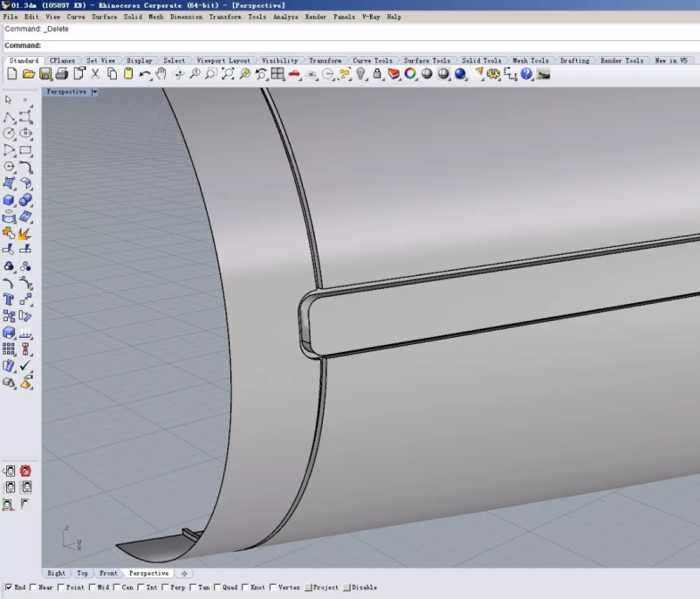
Task: Click the Text object tool icon
Action: coord(9,299)
